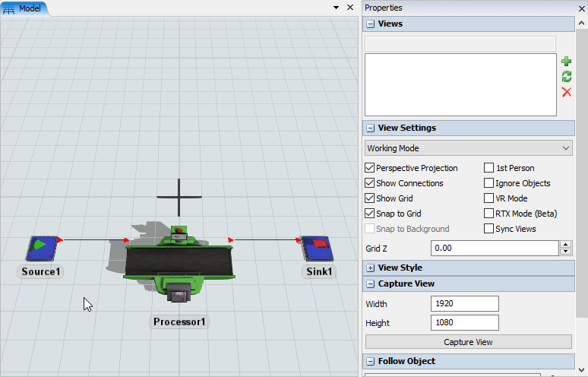
Task: Select the Source1 object in the model
Action: point(41,248)
